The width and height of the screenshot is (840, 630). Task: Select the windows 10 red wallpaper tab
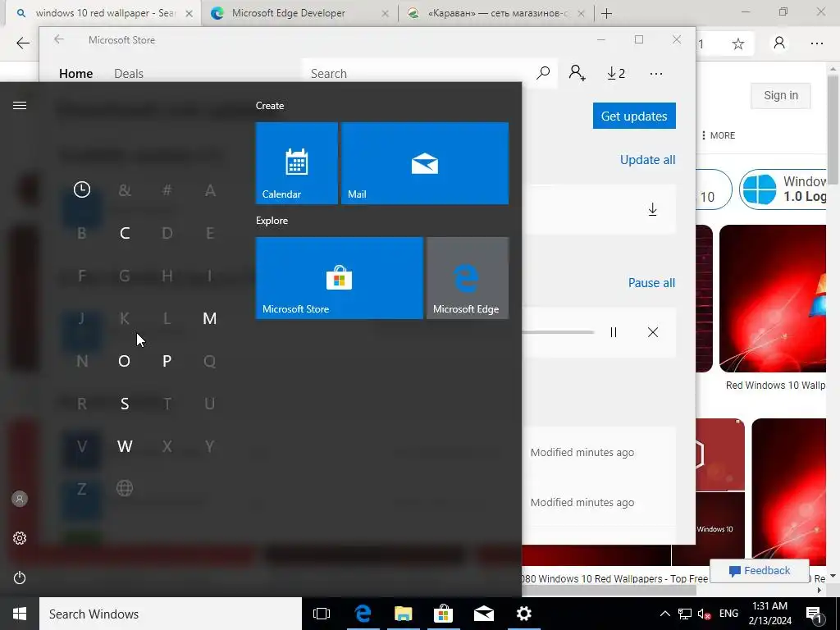(x=102, y=13)
